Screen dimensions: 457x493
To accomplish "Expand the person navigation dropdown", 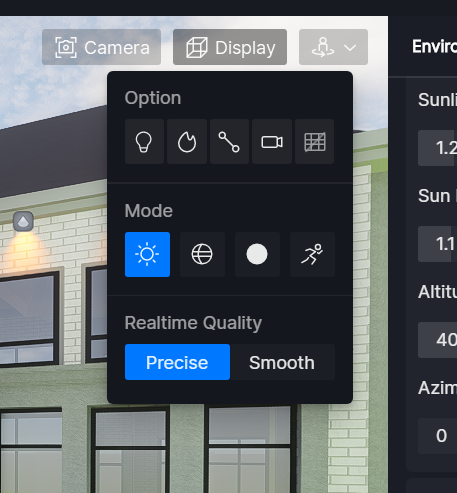I will [x=333, y=47].
